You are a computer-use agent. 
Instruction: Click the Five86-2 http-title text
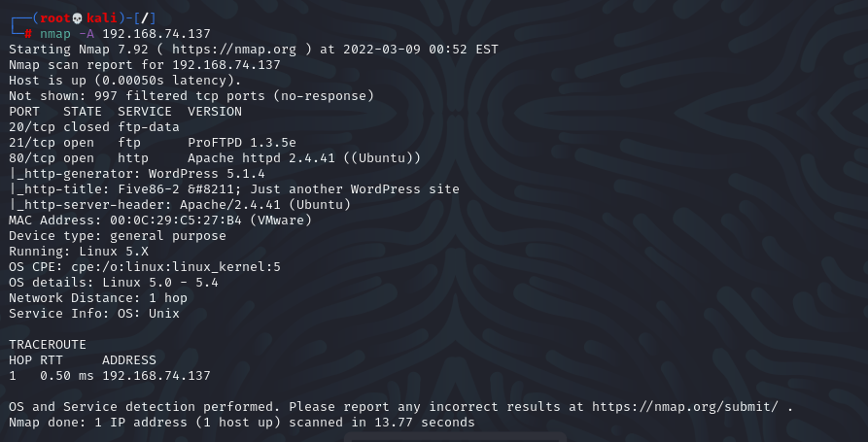pyautogui.click(x=149, y=189)
